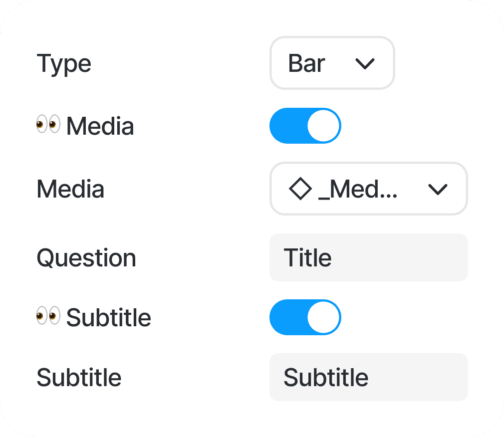
Task: Disable the Subtitle visibility toggle
Action: click(x=305, y=317)
